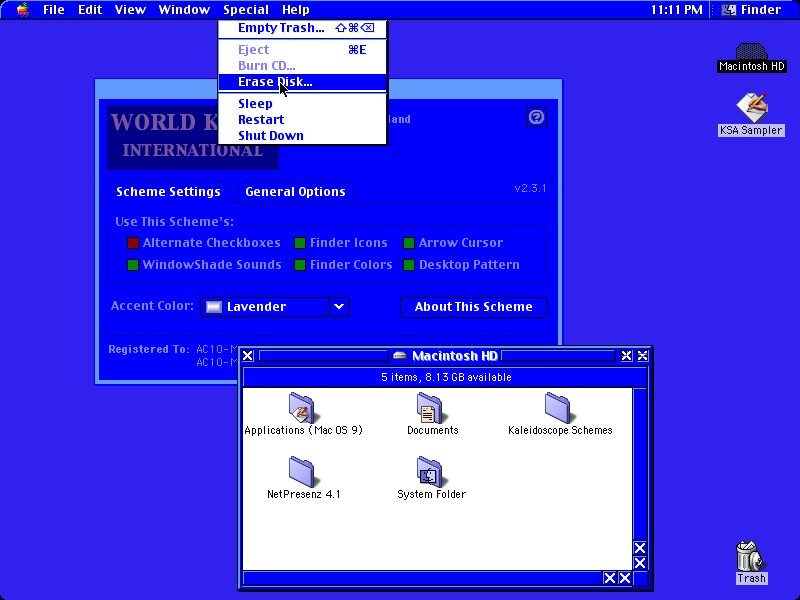Click the scroll-down arrow in Macintosh HD window

click(640, 563)
